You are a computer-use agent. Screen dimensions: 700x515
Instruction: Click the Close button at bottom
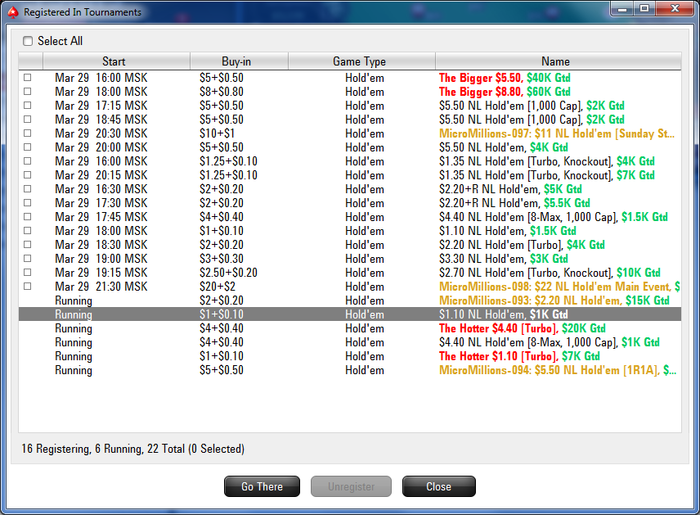[x=439, y=486]
